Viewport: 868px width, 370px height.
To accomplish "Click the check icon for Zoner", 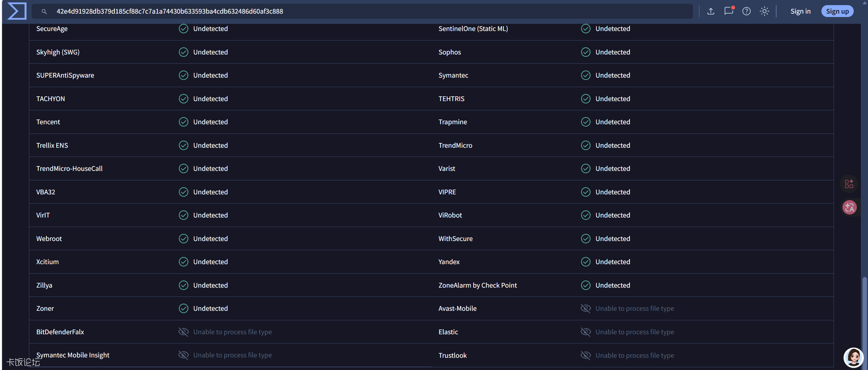I will click(184, 308).
